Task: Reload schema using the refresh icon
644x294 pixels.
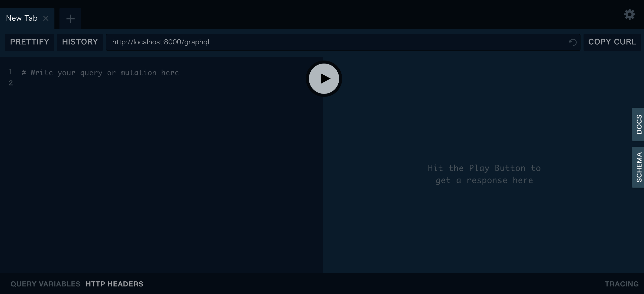Action: click(x=573, y=42)
